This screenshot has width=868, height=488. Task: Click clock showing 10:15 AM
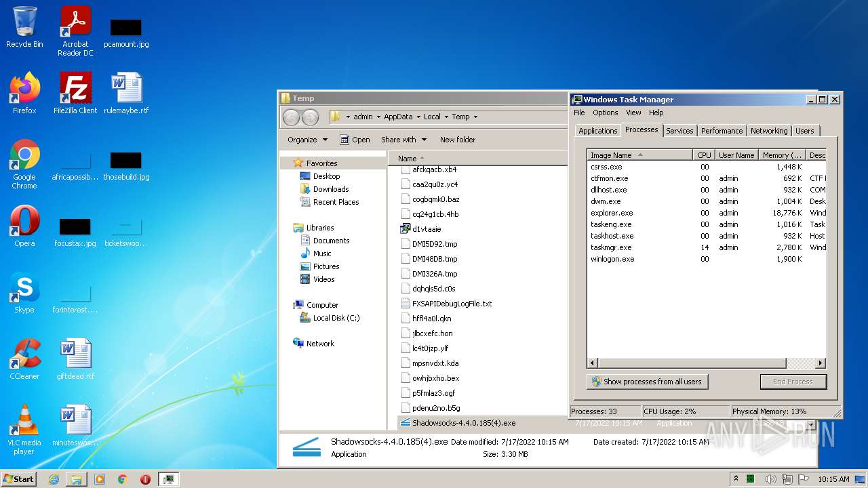coord(833,479)
